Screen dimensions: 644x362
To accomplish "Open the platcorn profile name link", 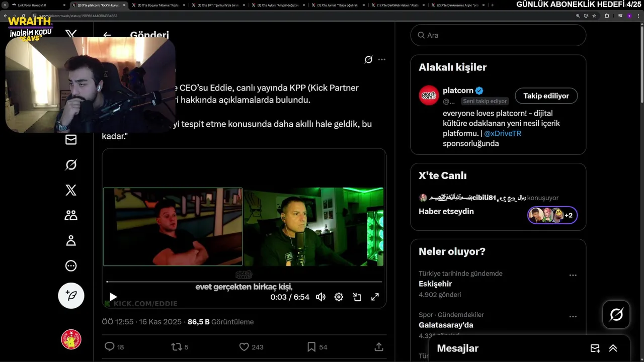I will (458, 90).
